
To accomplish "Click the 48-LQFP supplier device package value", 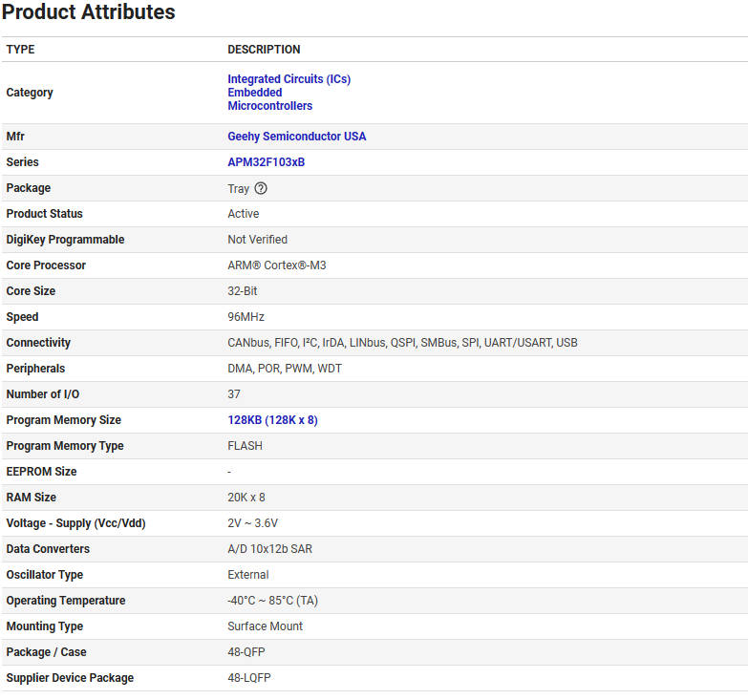I will point(248,678).
